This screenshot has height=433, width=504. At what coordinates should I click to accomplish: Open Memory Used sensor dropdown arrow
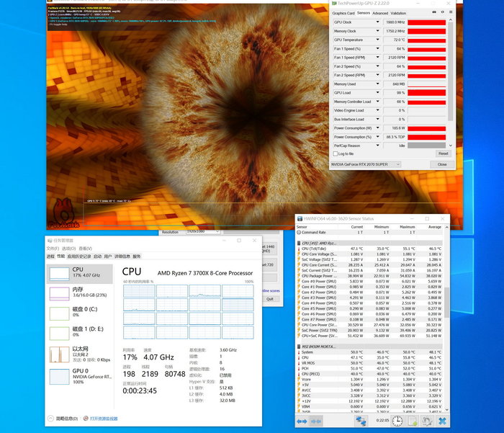pyautogui.click(x=378, y=84)
